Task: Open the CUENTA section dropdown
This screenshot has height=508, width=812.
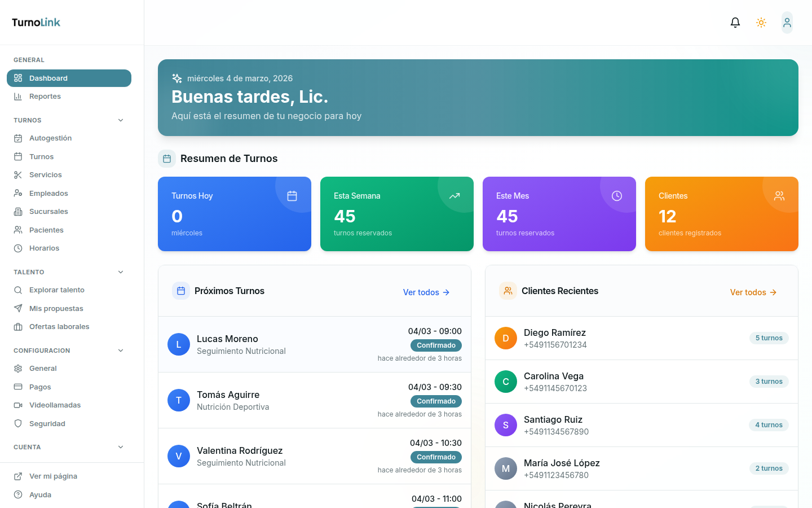Action: [x=120, y=446]
